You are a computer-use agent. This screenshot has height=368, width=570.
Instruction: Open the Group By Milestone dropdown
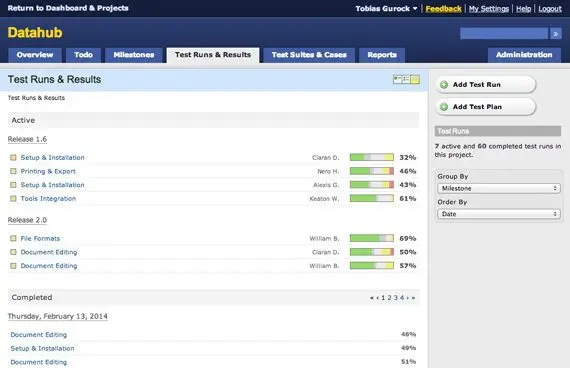pyautogui.click(x=499, y=188)
